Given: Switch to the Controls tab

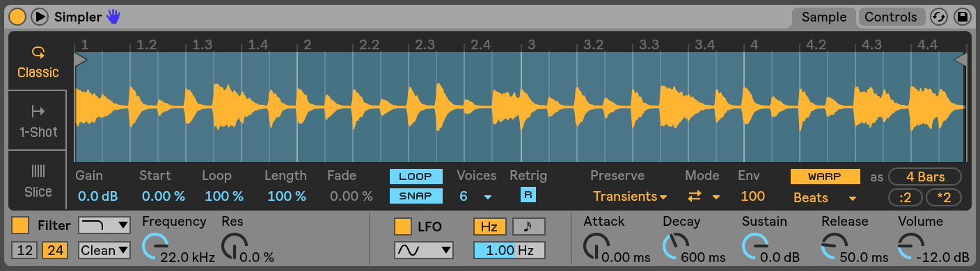Looking at the screenshot, I should pos(891,17).
